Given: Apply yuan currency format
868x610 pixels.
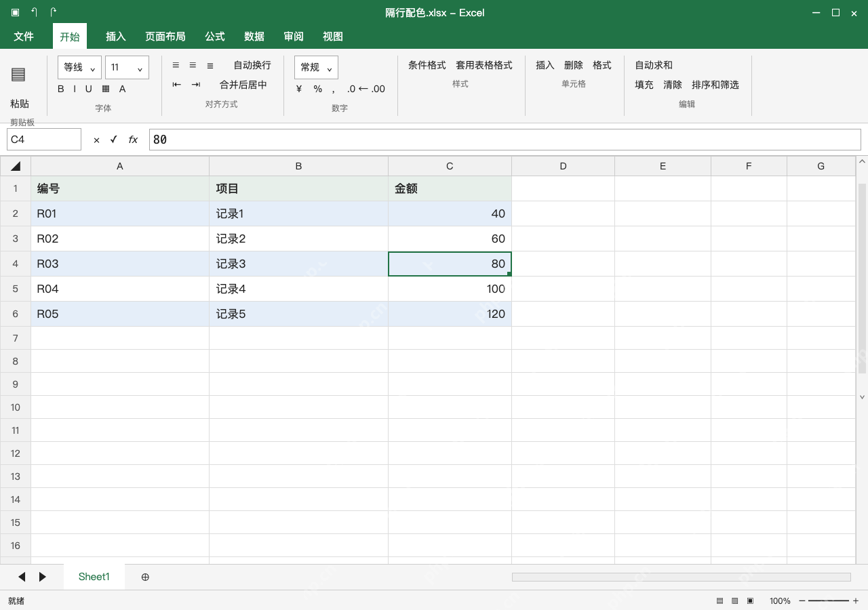Looking at the screenshot, I should click(x=299, y=89).
